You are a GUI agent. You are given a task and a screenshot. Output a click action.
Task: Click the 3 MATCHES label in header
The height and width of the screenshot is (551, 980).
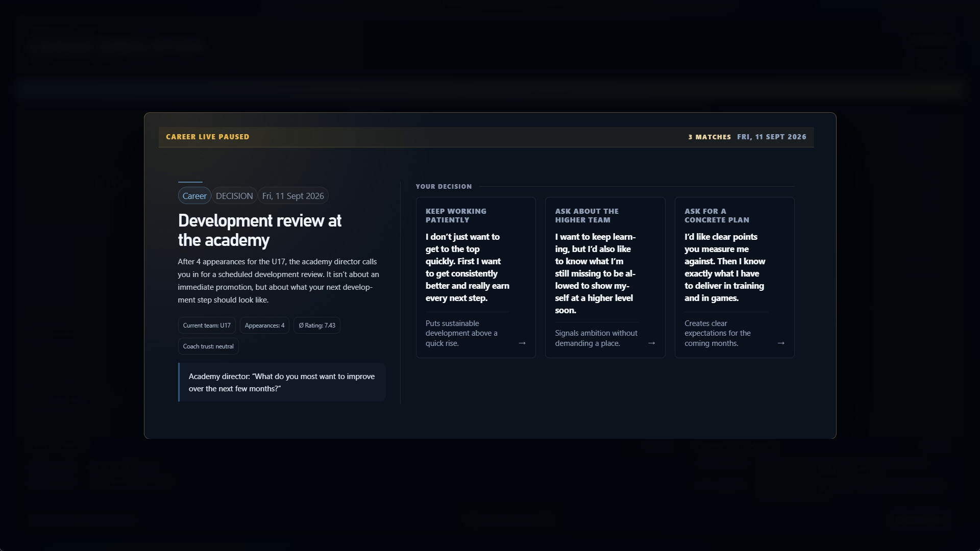coord(709,137)
